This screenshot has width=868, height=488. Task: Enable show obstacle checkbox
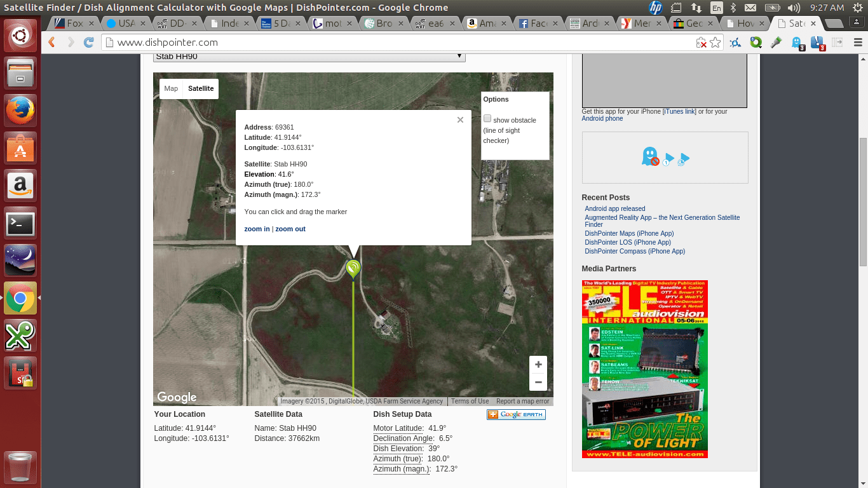(487, 118)
